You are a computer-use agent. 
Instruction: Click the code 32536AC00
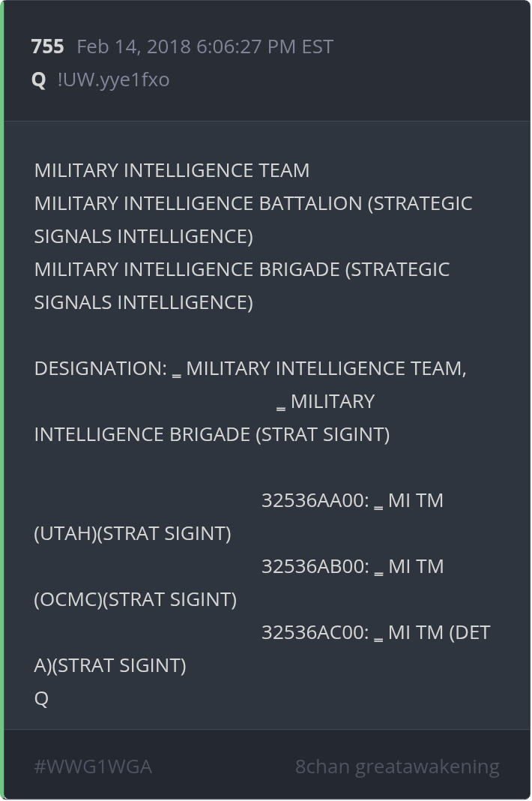(315, 632)
